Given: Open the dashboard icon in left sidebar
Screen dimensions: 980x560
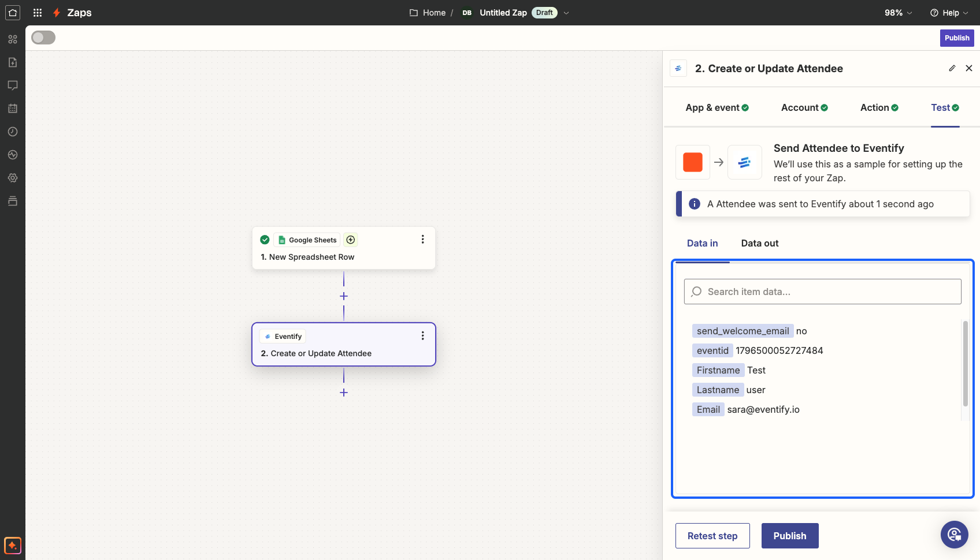Looking at the screenshot, I should pyautogui.click(x=13, y=39).
